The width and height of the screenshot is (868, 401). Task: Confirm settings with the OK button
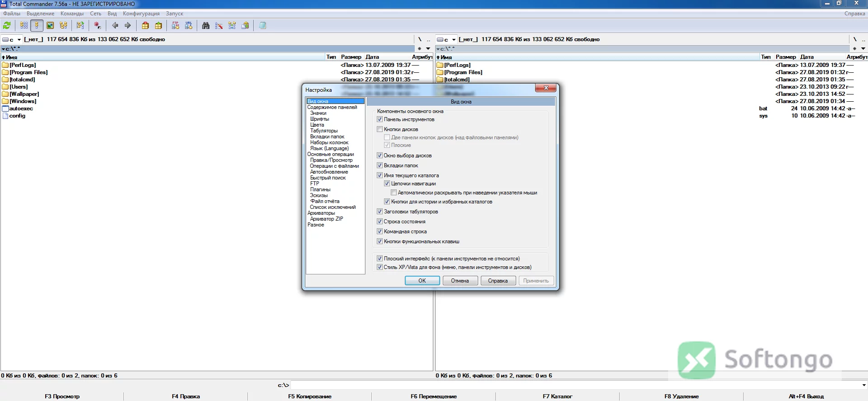[422, 281]
